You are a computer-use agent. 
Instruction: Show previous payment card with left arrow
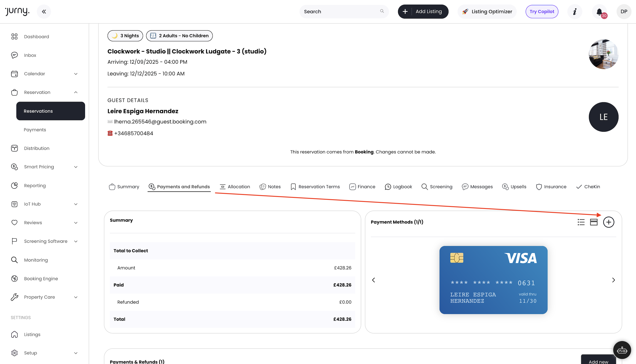pyautogui.click(x=373, y=280)
